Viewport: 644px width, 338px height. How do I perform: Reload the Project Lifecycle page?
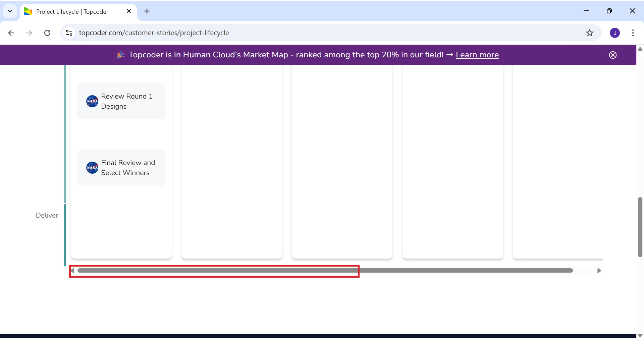coord(47,33)
